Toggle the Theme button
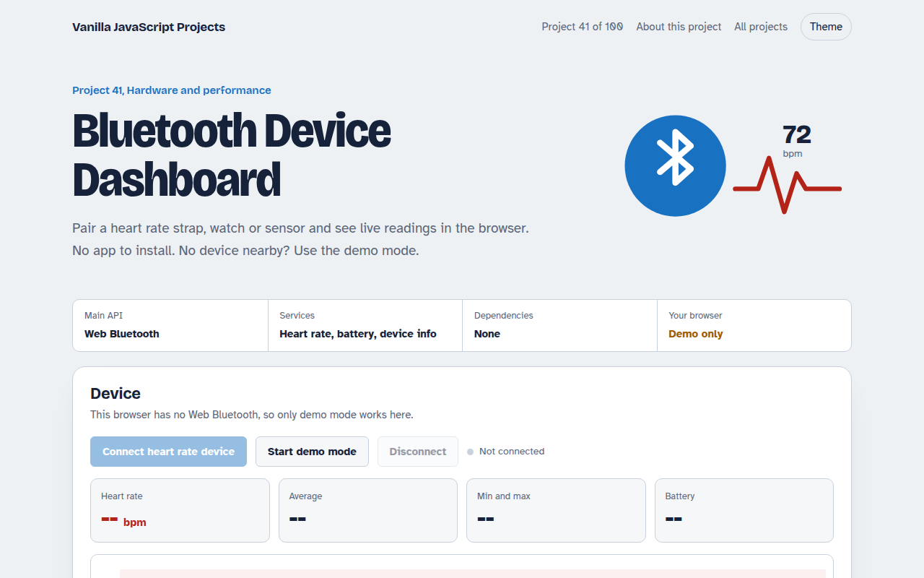The height and width of the screenshot is (578, 924). pyautogui.click(x=826, y=27)
